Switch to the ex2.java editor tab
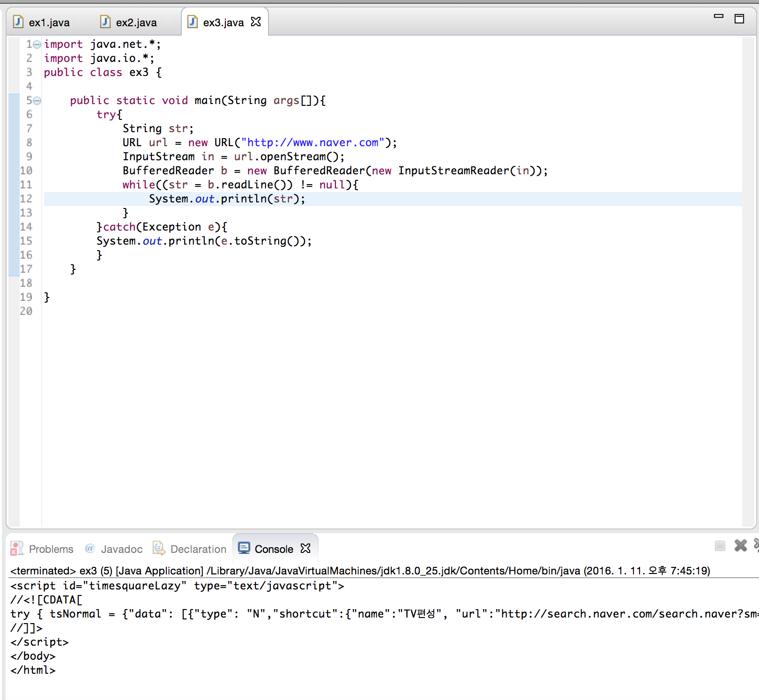 click(x=129, y=22)
